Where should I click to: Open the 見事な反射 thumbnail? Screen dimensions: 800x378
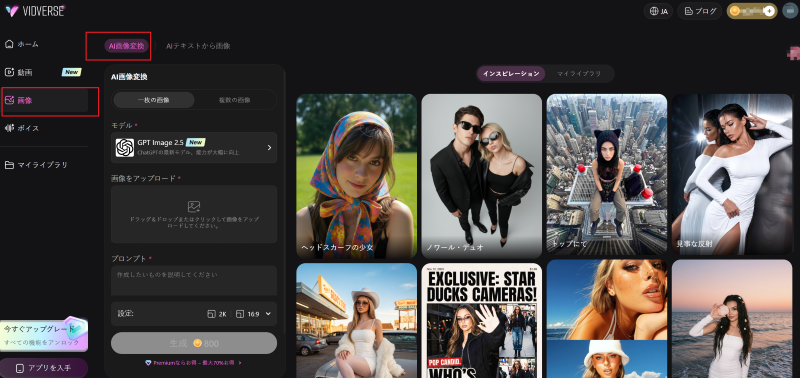732,174
